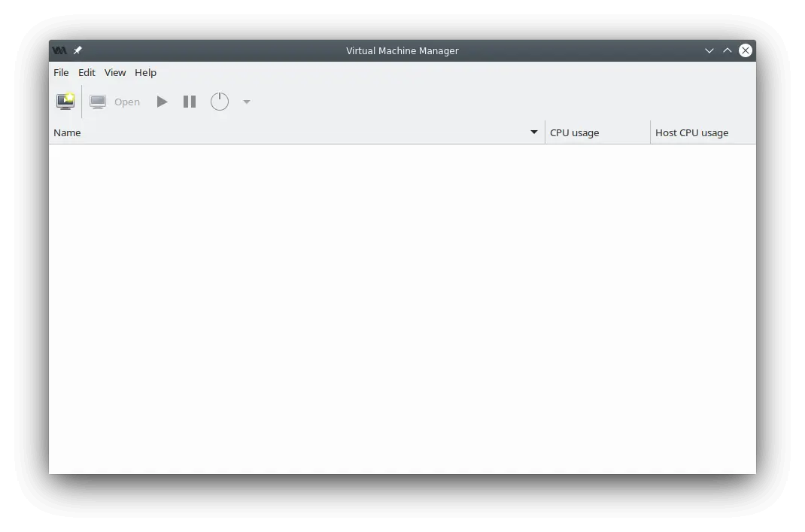Create a new virtual machine
Image resolution: width=805 pixels, height=532 pixels.
65,102
